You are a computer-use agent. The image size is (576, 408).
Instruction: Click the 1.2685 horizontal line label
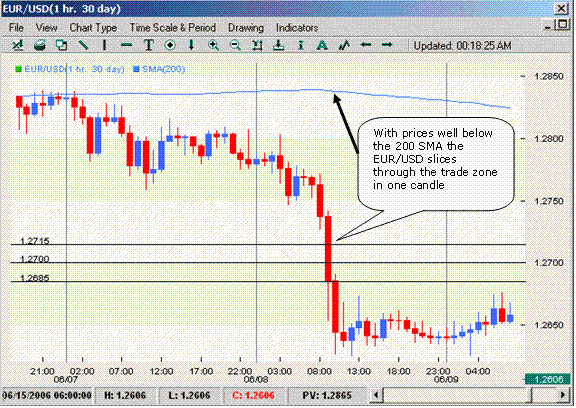click(35, 278)
